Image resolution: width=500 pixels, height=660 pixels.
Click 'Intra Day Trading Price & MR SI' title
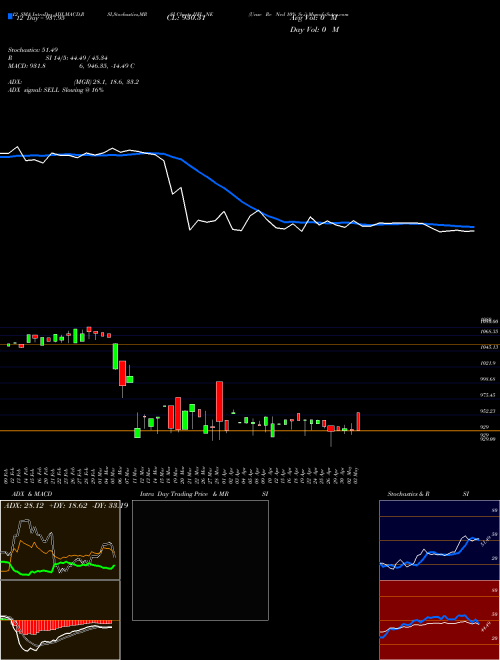pos(202,494)
